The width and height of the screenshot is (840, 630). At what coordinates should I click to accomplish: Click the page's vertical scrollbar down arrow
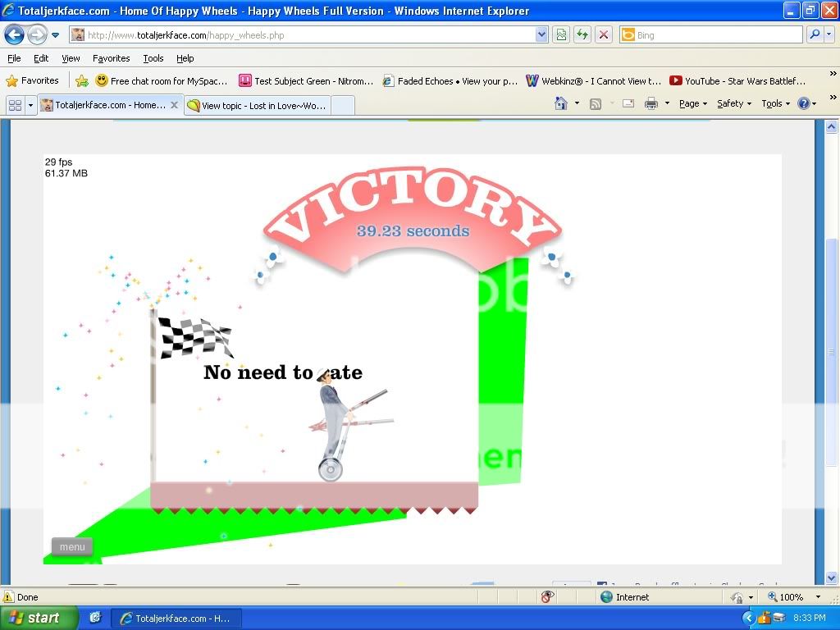click(x=831, y=577)
